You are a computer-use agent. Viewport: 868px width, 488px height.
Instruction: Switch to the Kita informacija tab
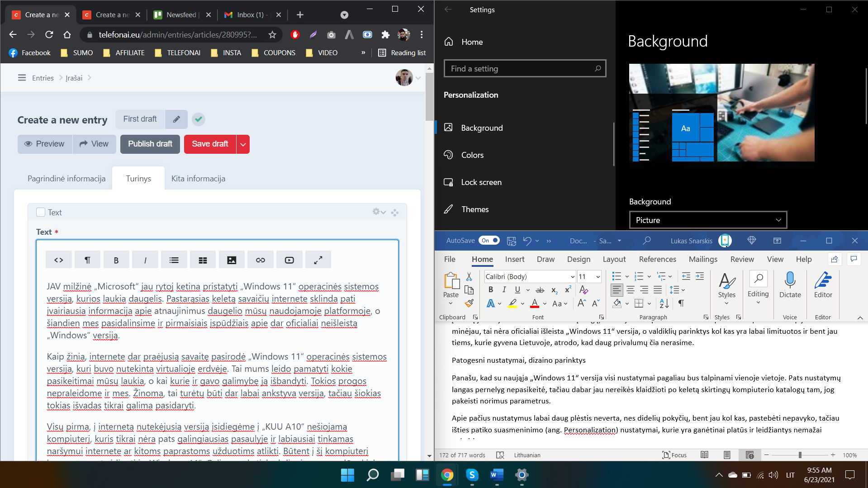[198, 179]
